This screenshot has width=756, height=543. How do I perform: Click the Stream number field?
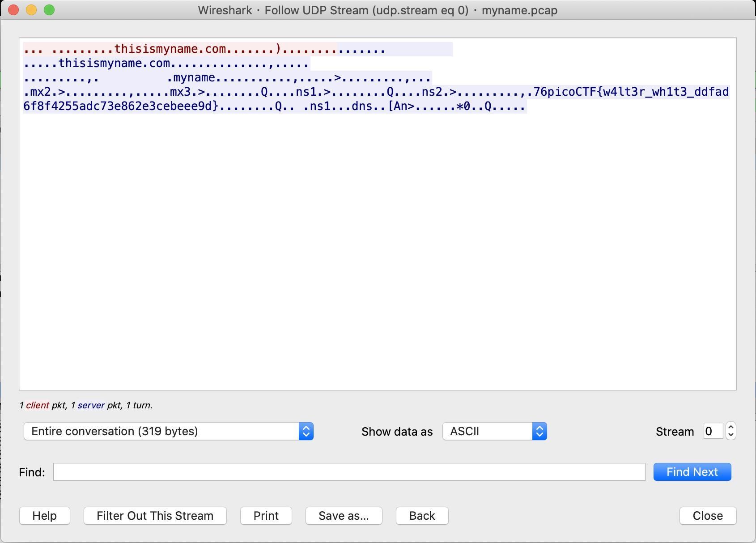[712, 431]
